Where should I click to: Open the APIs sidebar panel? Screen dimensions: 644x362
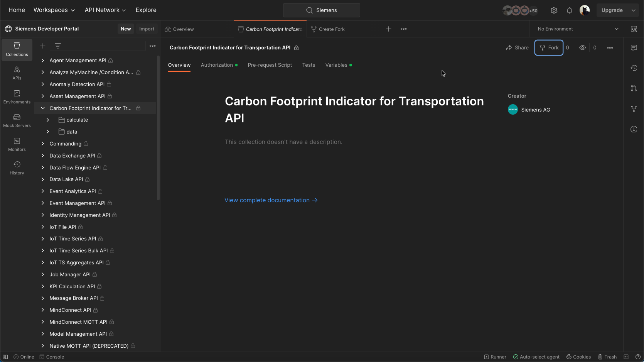tap(17, 73)
